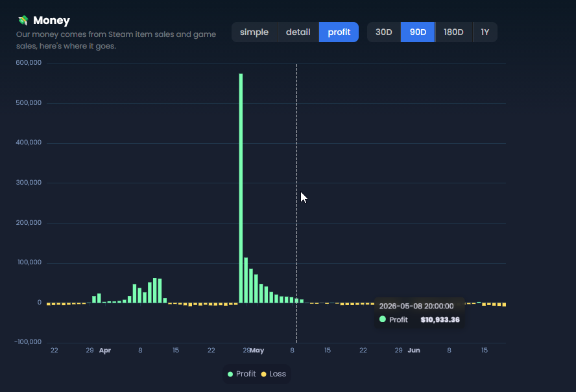Toggle the Profit legend series

(x=242, y=374)
